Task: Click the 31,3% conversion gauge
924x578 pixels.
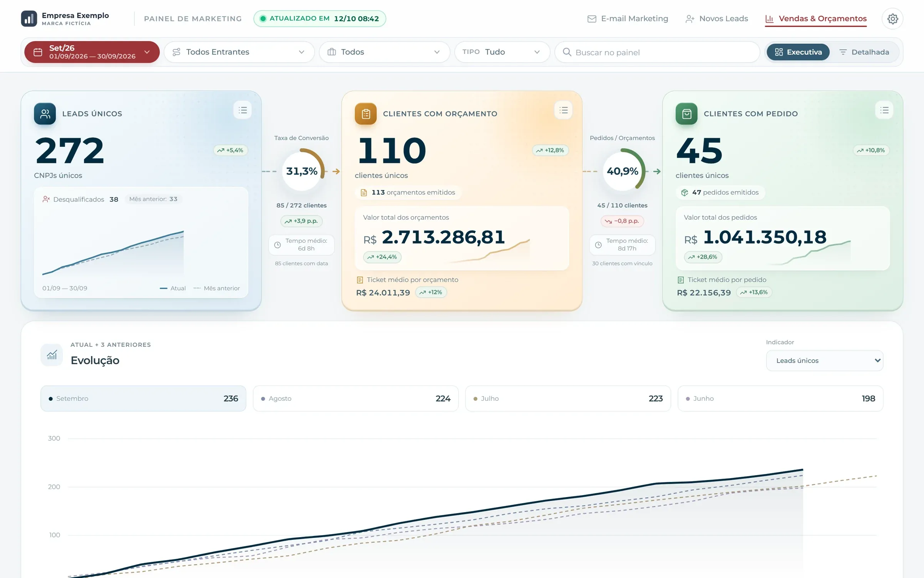Action: coord(302,171)
